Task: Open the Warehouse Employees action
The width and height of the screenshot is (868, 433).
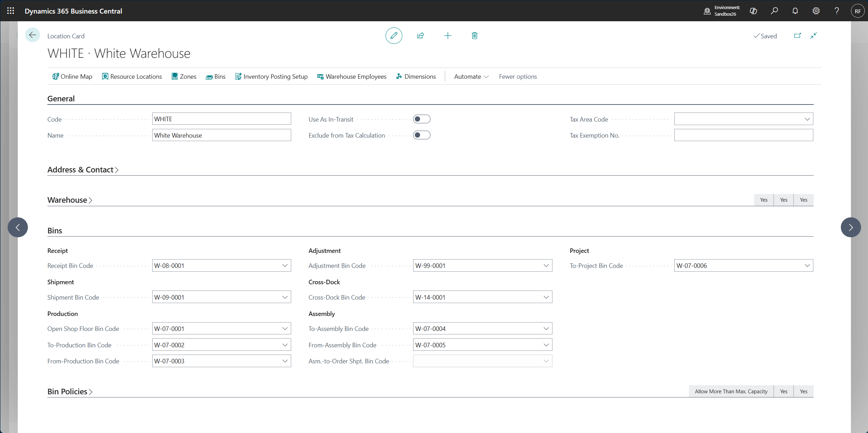Action: 352,76
